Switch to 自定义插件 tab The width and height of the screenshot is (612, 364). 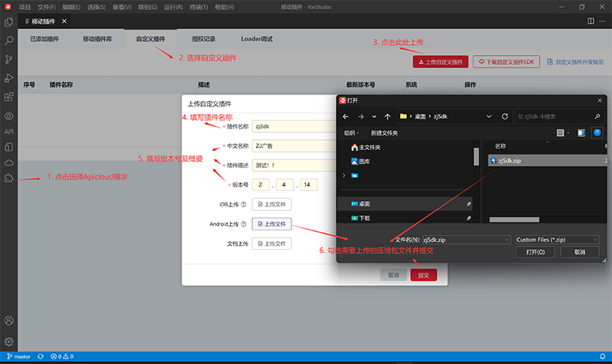tap(151, 39)
